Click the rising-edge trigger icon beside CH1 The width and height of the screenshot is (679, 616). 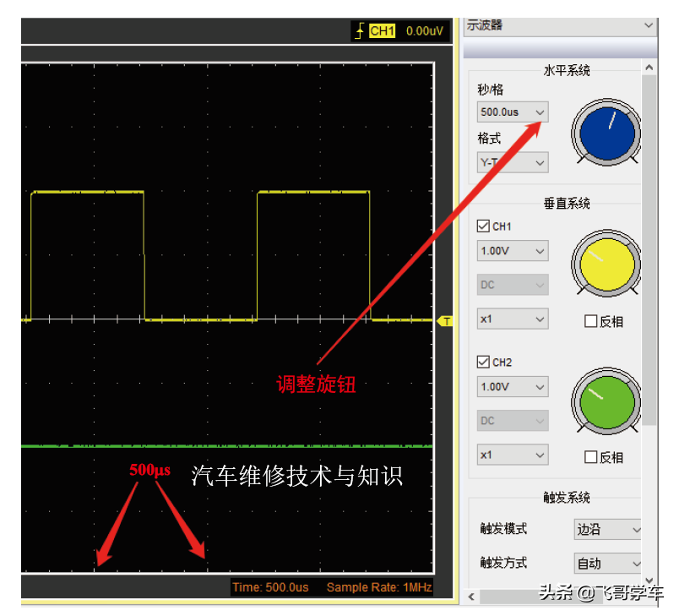pyautogui.click(x=360, y=31)
